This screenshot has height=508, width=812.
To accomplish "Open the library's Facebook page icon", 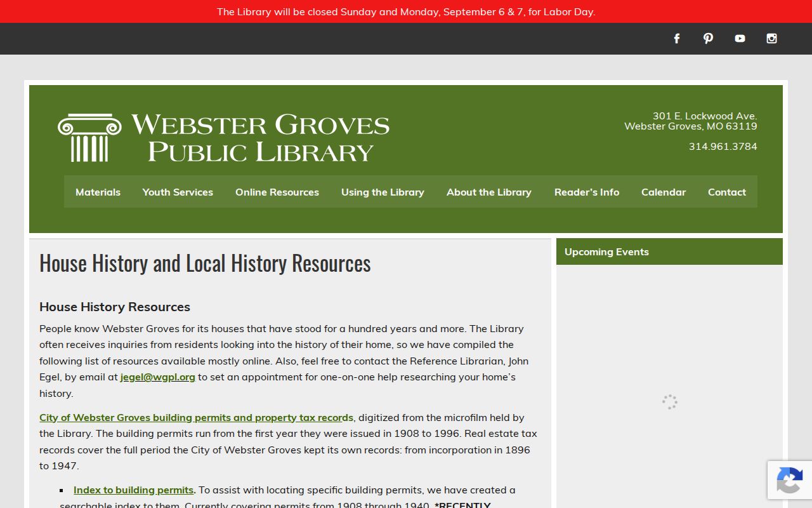I will (677, 39).
